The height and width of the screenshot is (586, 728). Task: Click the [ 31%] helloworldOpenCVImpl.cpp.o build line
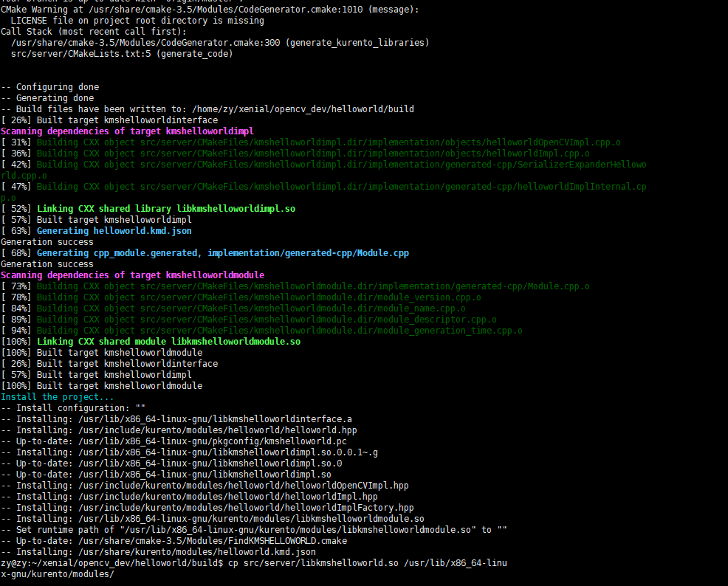[x=311, y=142]
